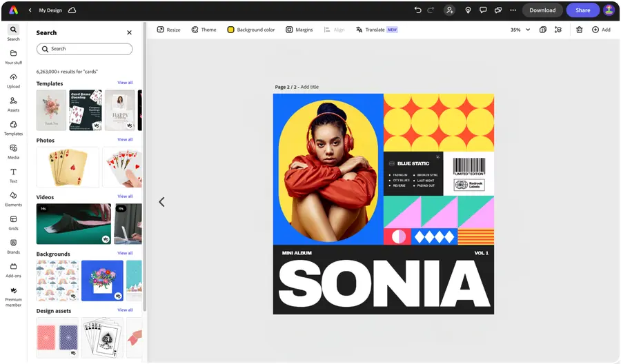Select the Text sidebar tool
Image resolution: width=621 pixels, height=364 pixels.
tap(14, 176)
